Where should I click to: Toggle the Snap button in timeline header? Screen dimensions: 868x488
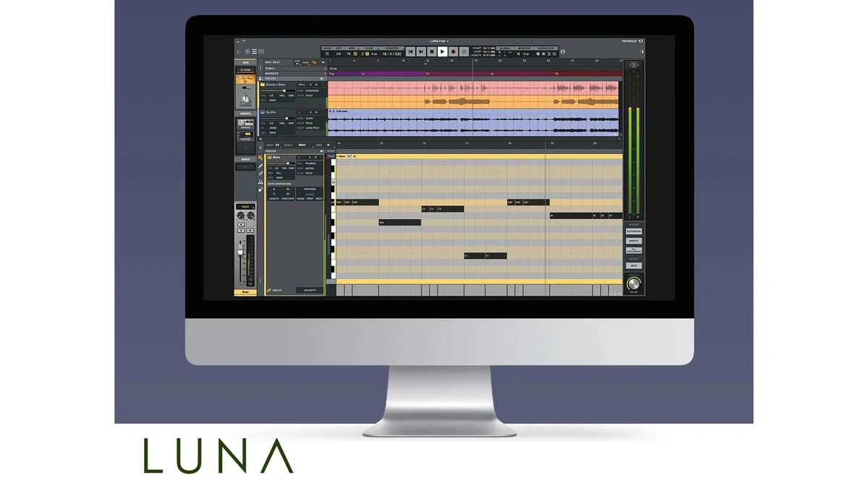(x=305, y=63)
